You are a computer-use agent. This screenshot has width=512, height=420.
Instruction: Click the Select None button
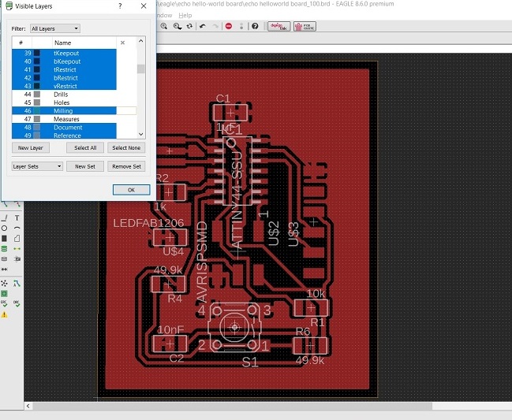coord(126,147)
